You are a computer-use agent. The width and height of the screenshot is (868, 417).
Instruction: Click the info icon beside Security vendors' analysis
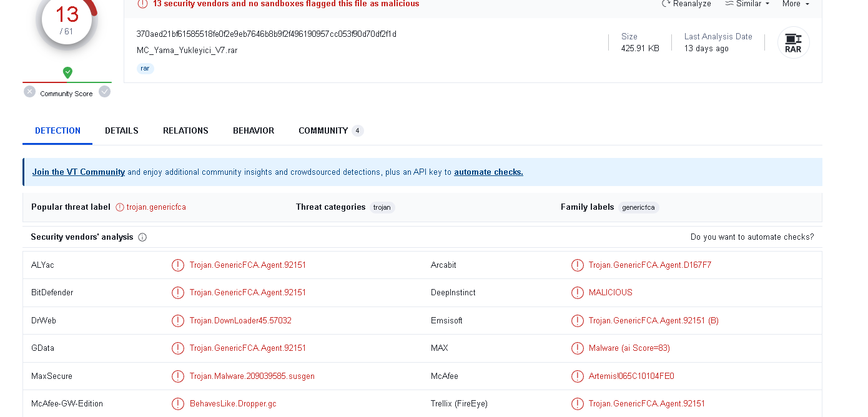click(142, 237)
